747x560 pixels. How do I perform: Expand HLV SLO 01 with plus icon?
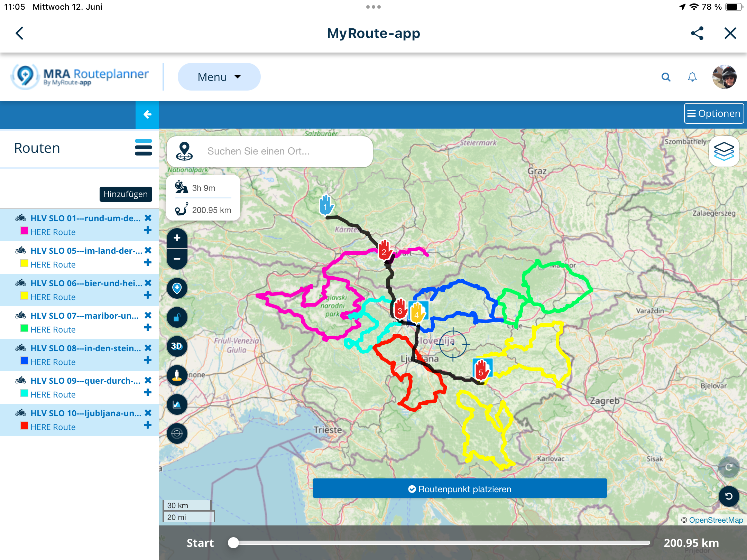[x=148, y=230]
